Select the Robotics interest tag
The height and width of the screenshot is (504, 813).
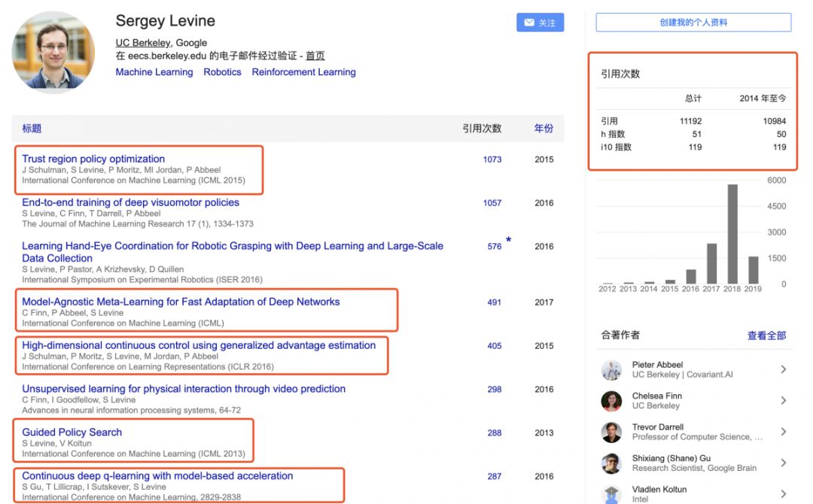point(222,72)
